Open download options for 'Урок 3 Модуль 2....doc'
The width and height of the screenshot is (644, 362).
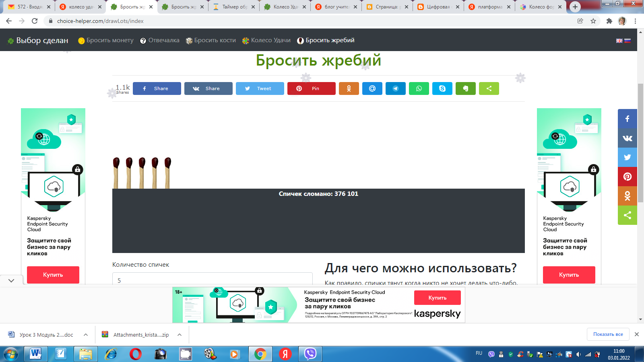pyautogui.click(x=86, y=335)
